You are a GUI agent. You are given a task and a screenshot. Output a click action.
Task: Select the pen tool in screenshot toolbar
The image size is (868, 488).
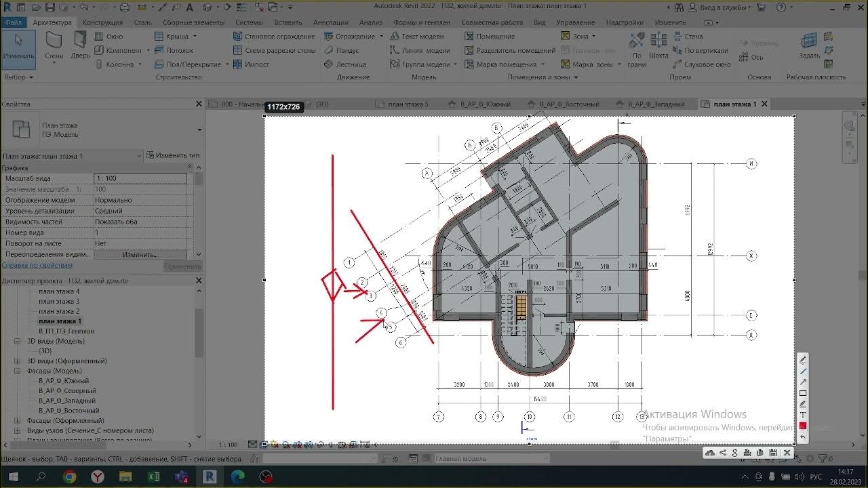click(x=803, y=360)
